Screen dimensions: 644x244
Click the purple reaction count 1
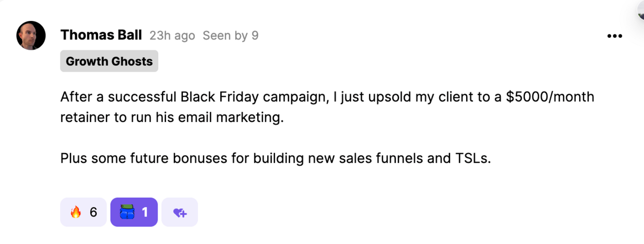[x=145, y=213]
